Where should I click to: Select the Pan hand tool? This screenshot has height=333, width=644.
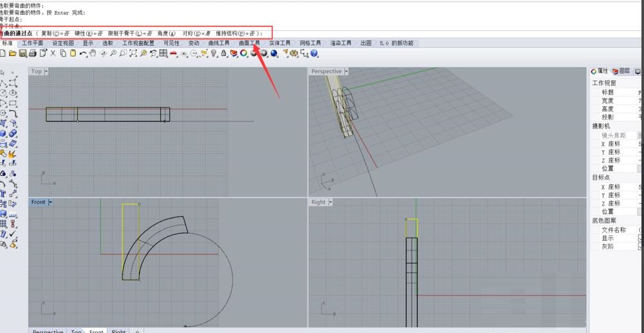pyautogui.click(x=93, y=53)
